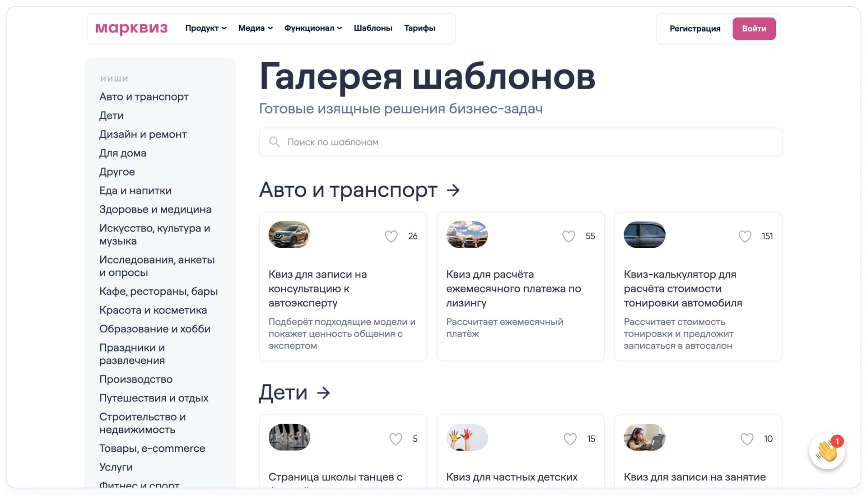Click the search magnifier icon
Screen dimensions: 867x504
[274, 142]
